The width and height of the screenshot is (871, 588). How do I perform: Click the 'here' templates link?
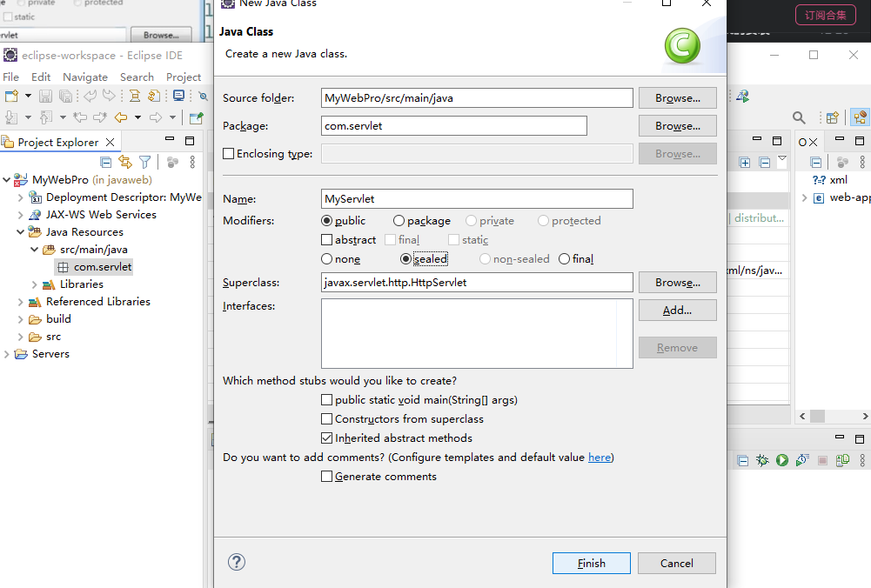click(x=600, y=457)
